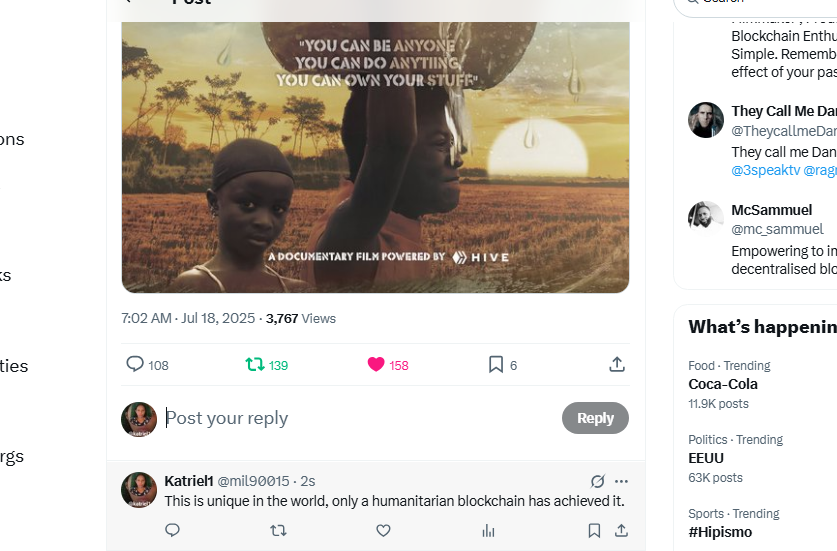The width and height of the screenshot is (837, 551).
Task: Share Katriel1's comment via upload icon
Action: tap(621, 531)
